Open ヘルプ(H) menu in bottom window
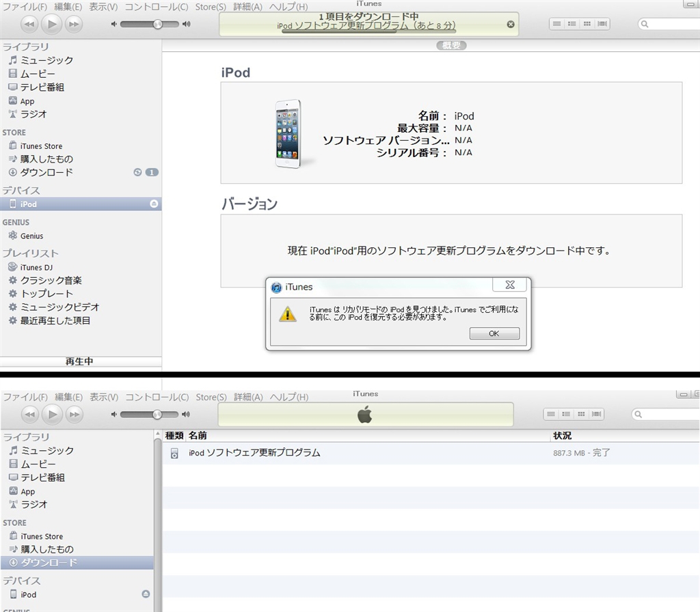Screen dimensions: 700x612 (289, 397)
